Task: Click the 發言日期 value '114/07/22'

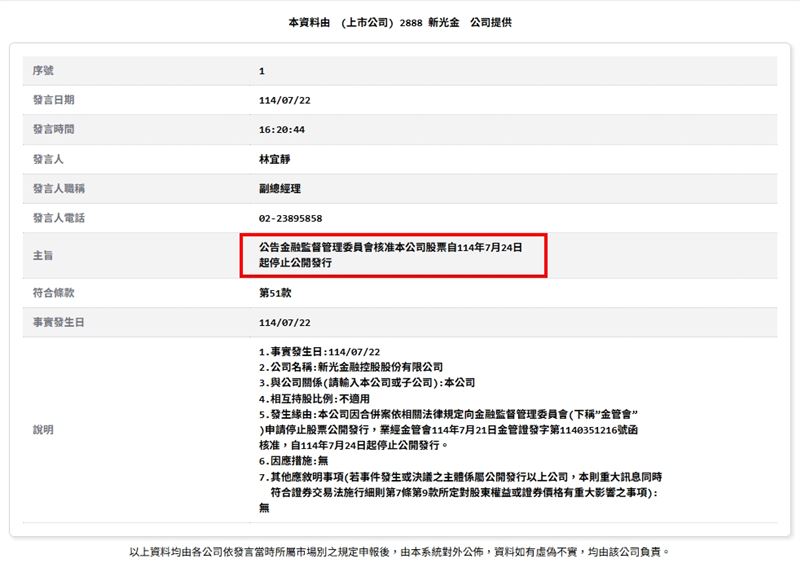Action: pos(285,101)
